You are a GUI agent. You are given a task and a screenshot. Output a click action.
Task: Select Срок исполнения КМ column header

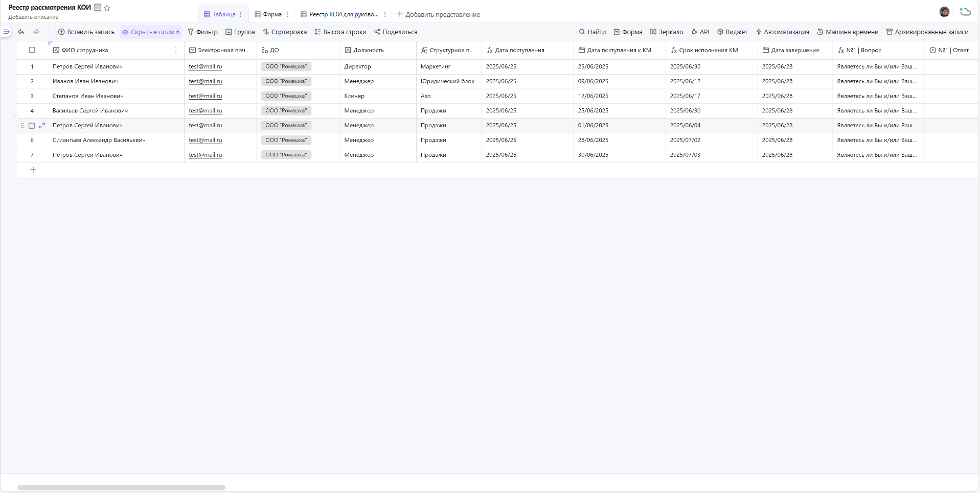pyautogui.click(x=712, y=50)
